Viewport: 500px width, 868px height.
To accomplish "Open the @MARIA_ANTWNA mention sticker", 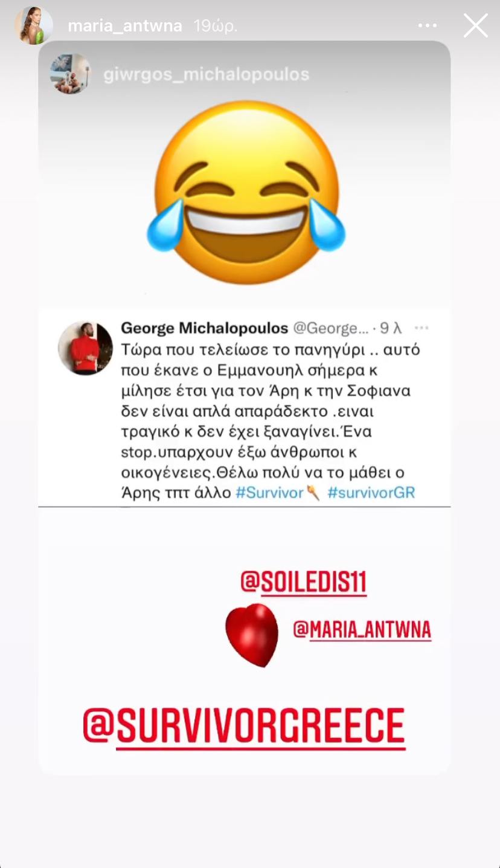I will [x=362, y=630].
